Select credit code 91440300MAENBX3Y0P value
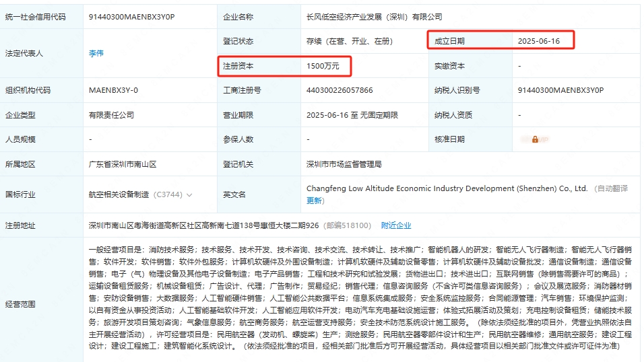 coord(131,17)
